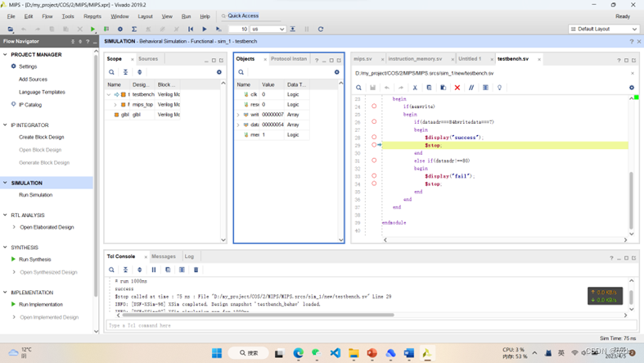This screenshot has height=363, width=644.
Task: Toggle the breakpoint on line 28
Action: (374, 137)
